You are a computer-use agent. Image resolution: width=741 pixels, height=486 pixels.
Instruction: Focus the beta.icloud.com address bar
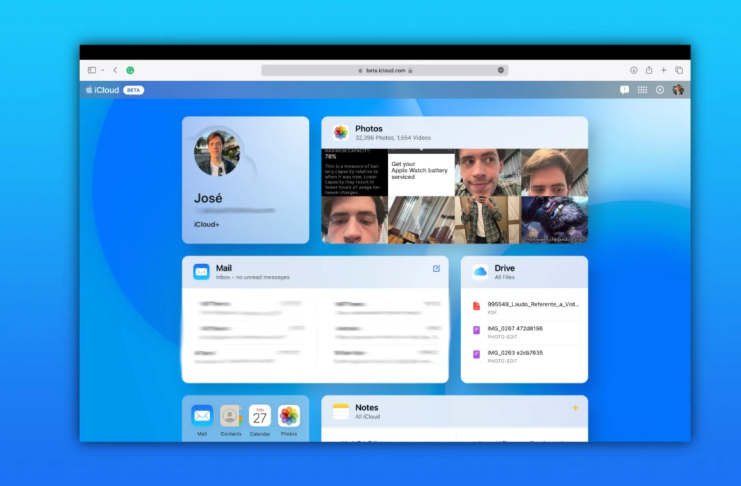384,70
